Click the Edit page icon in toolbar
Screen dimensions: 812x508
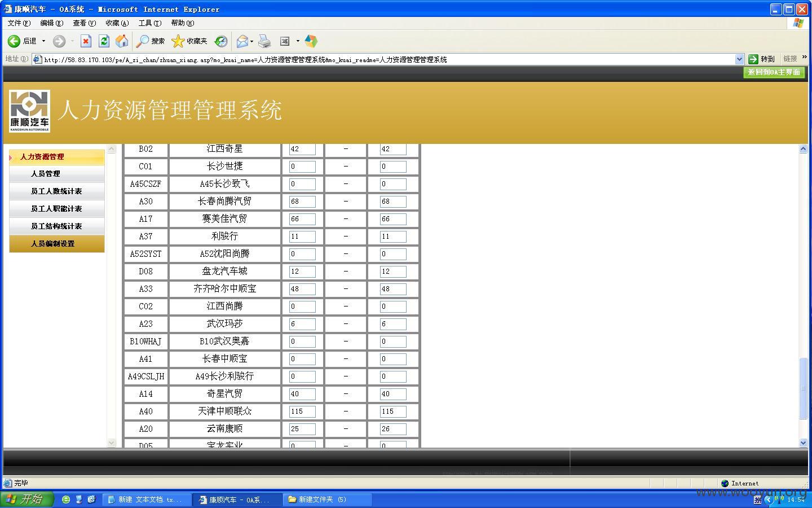coord(285,41)
